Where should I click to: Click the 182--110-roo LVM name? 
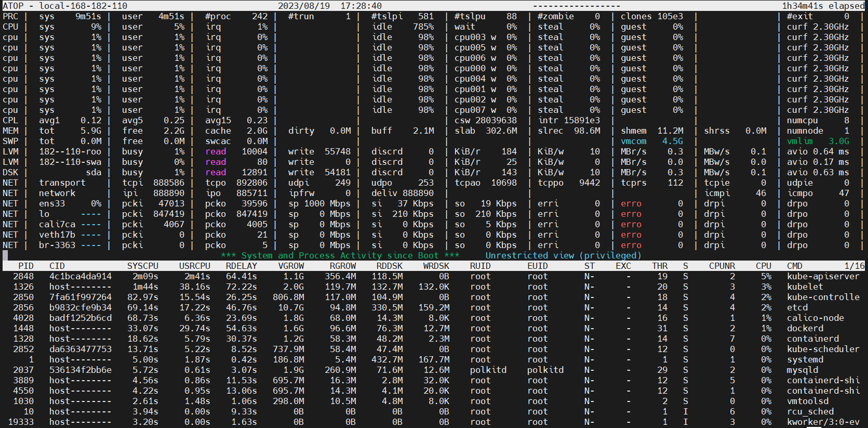pos(70,151)
